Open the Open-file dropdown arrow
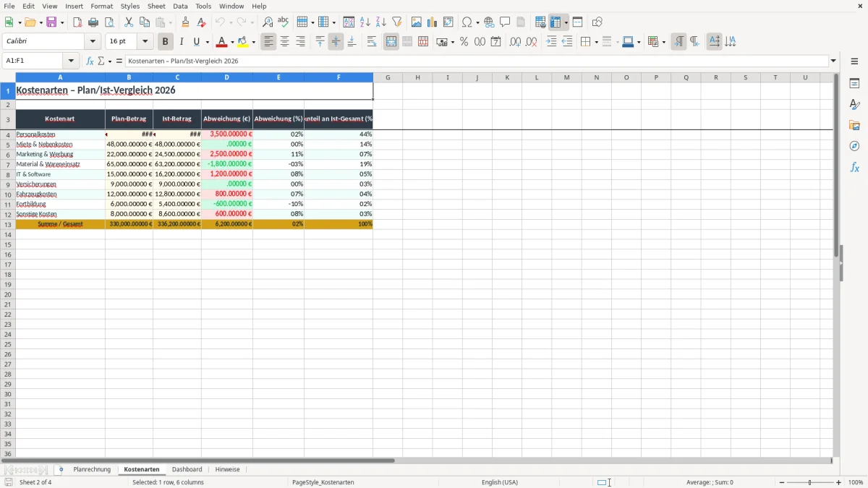 (41, 22)
